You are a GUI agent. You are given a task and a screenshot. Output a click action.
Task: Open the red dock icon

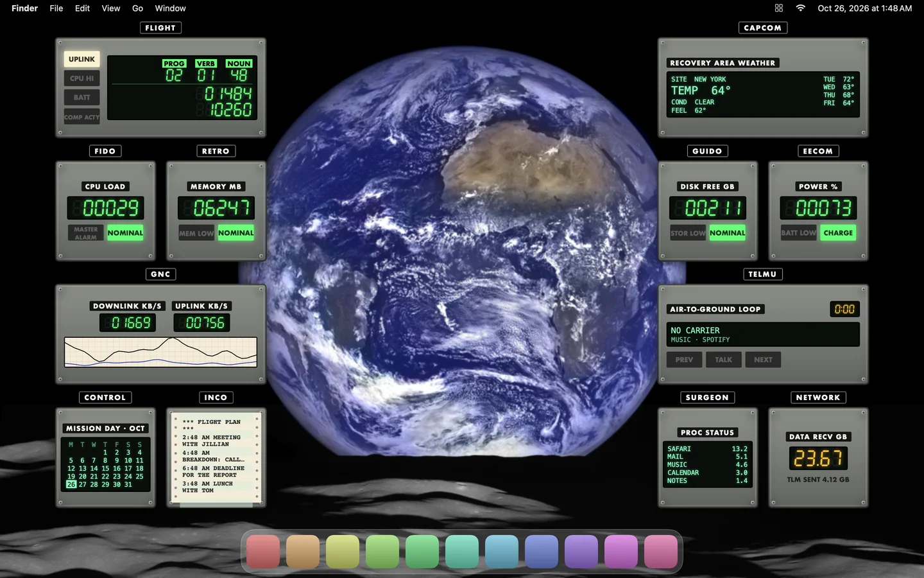coord(263,552)
